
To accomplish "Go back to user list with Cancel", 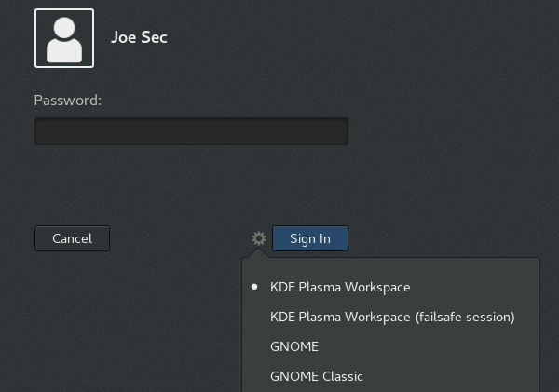I will [72, 238].
